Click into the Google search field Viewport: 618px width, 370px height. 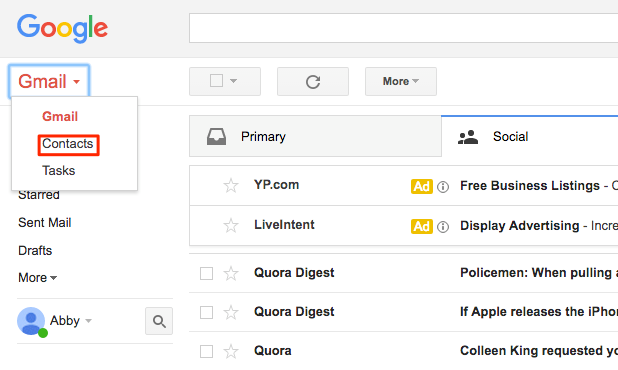404,28
